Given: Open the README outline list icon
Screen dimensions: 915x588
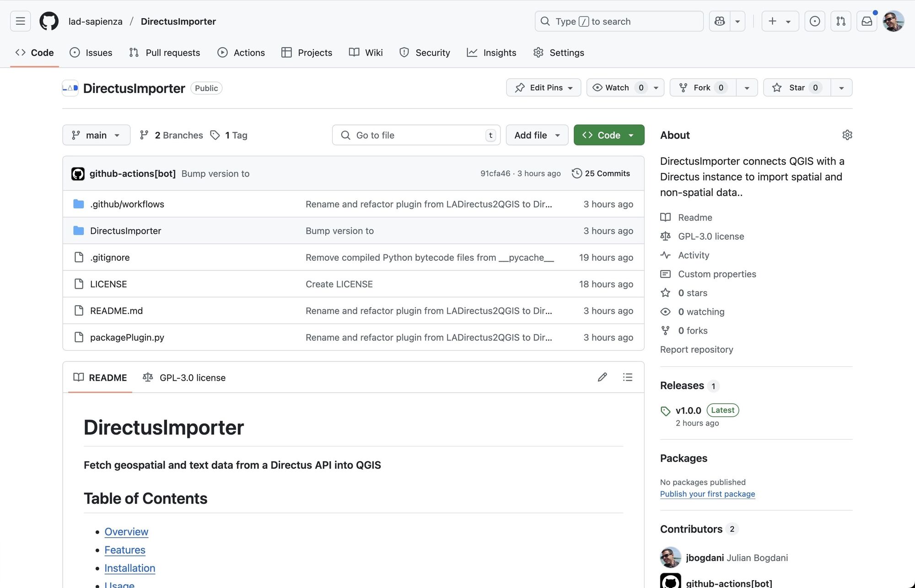Looking at the screenshot, I should [628, 377].
